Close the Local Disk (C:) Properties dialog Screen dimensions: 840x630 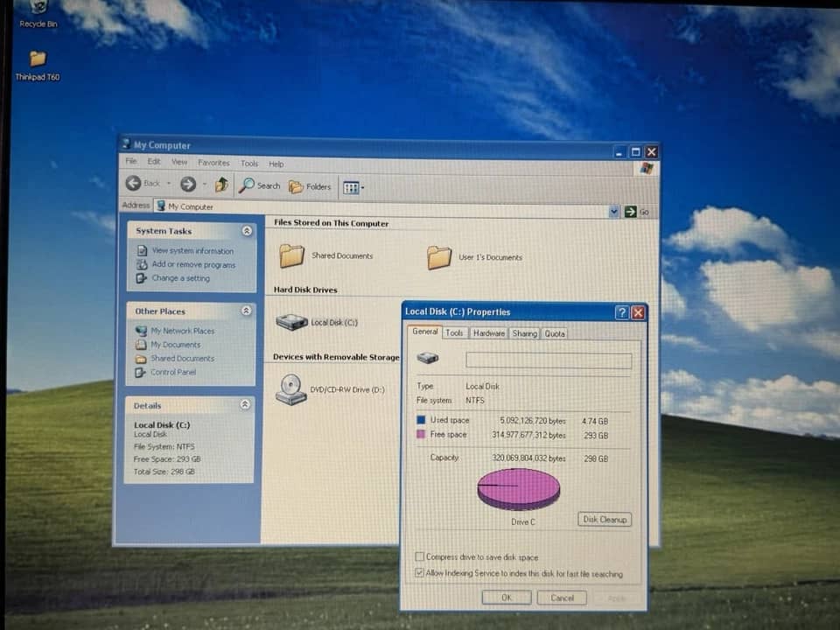coord(638,313)
